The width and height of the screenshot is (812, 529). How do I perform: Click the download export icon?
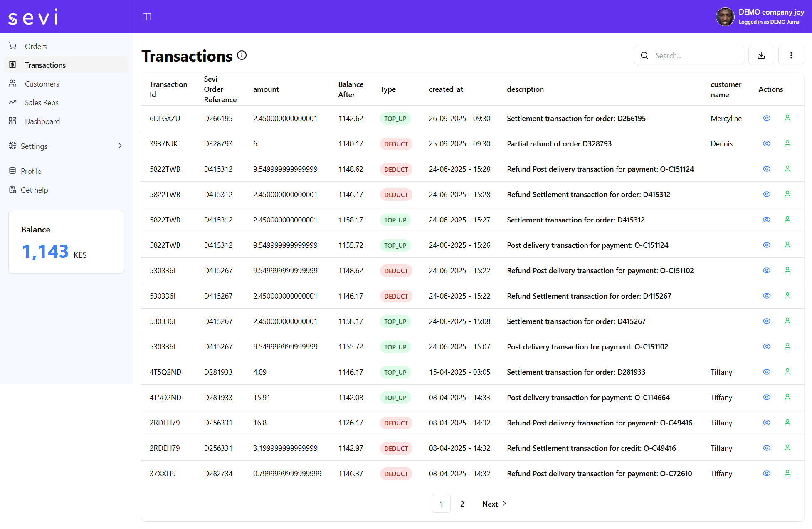click(x=761, y=55)
